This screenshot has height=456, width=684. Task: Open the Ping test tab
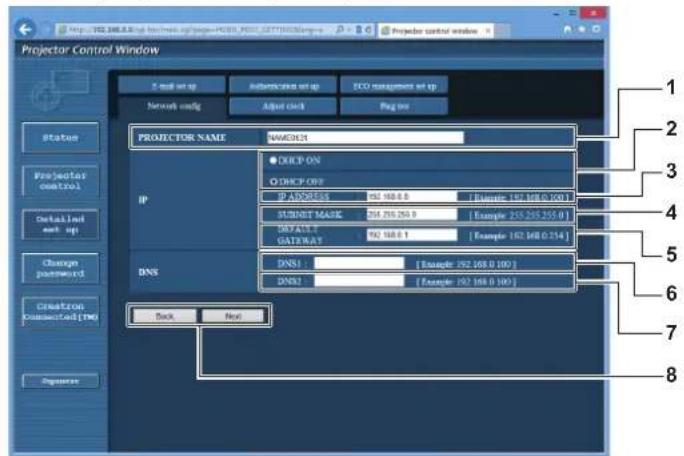[x=394, y=106]
